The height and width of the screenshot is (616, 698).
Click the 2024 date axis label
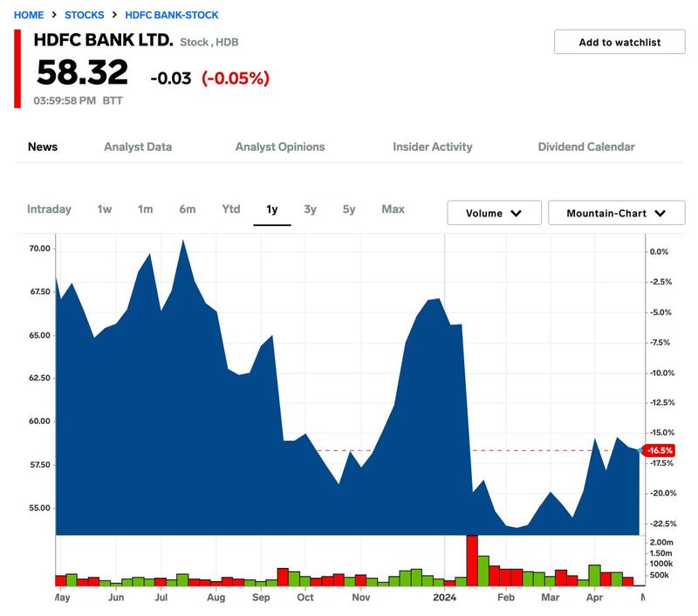(x=444, y=598)
